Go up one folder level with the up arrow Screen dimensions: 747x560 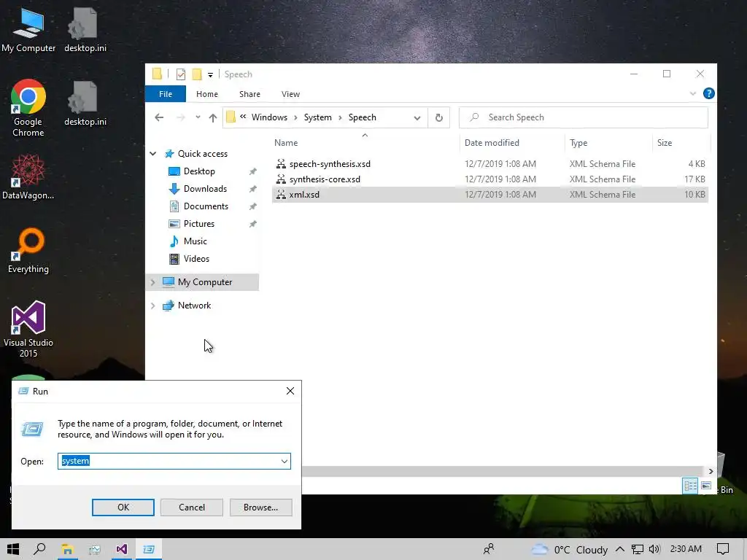pos(212,117)
